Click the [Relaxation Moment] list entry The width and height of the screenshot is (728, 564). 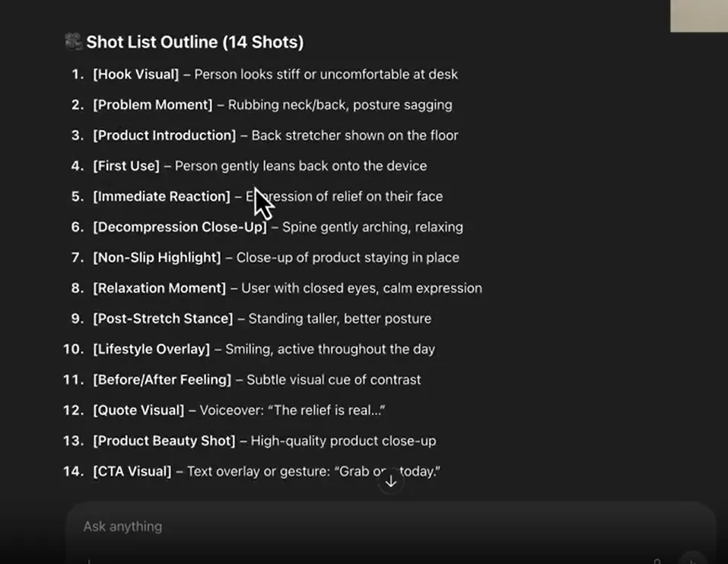(277, 288)
